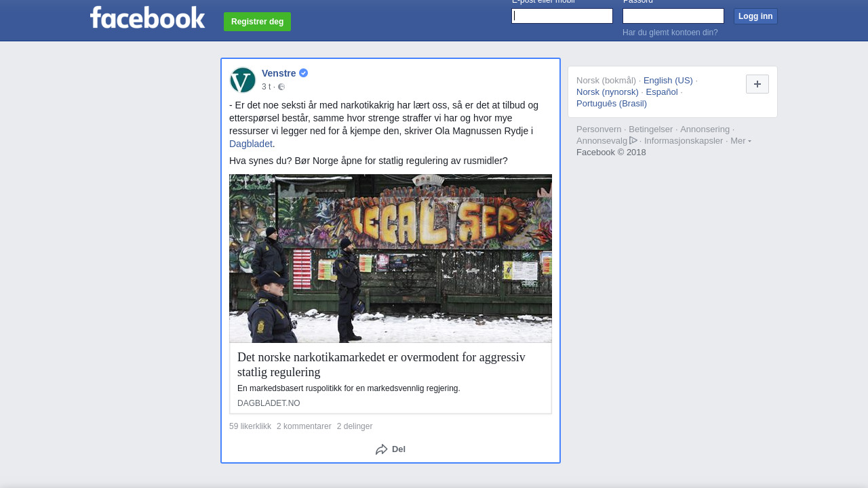868x488 pixels.
Task: Expand the Mer footer menu
Action: pos(741,140)
